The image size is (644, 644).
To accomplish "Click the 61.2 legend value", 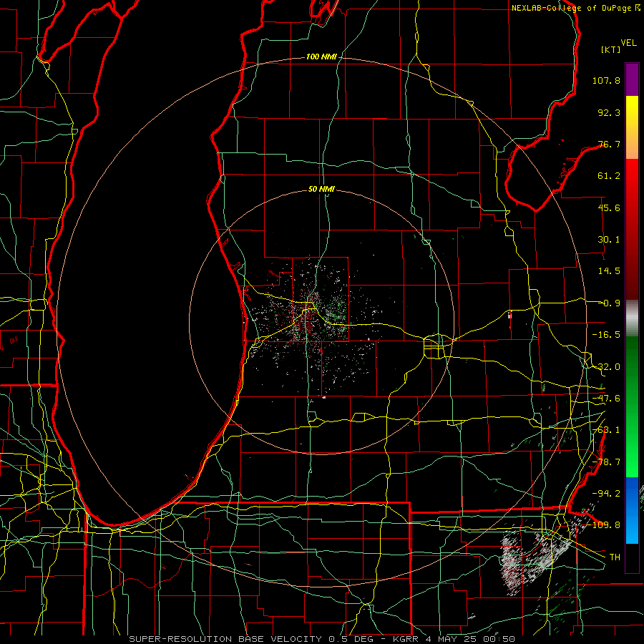I will [609, 176].
